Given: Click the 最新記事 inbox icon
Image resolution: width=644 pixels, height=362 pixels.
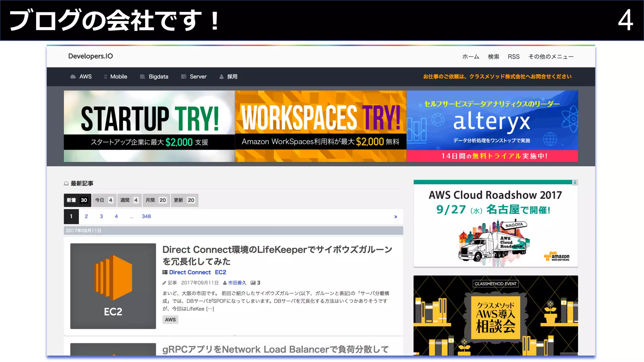Looking at the screenshot, I should click(66, 184).
